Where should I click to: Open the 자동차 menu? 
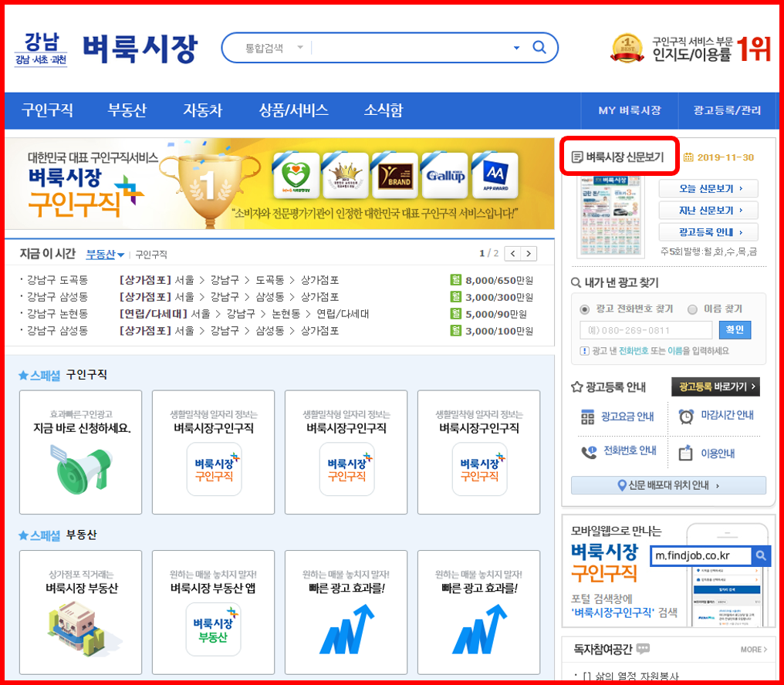[202, 110]
